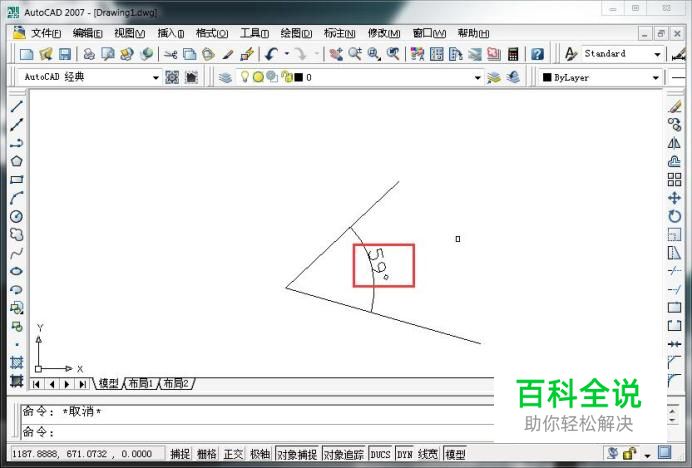Screen dimensions: 692x468
Task: Click the Copy Object tool
Action: 674,125
